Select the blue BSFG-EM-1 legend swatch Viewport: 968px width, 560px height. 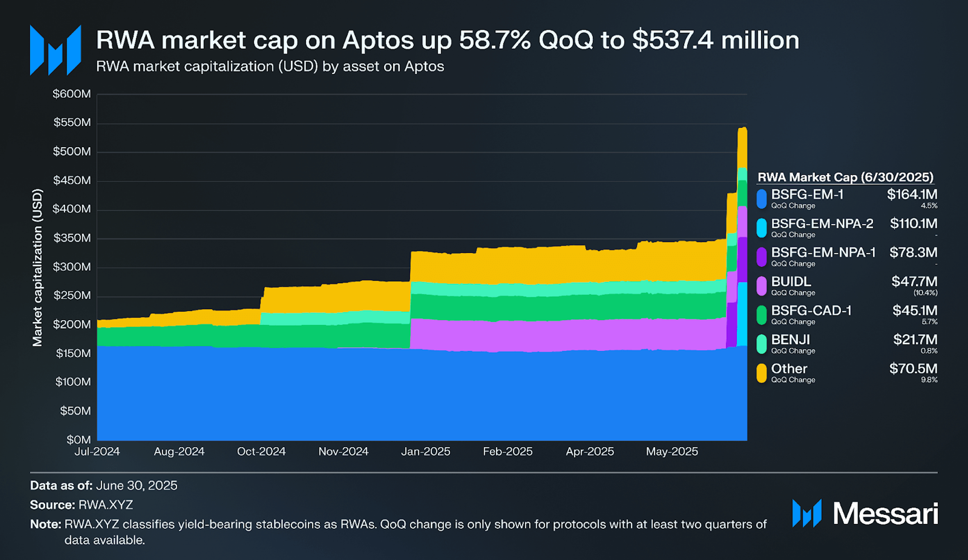click(x=761, y=199)
